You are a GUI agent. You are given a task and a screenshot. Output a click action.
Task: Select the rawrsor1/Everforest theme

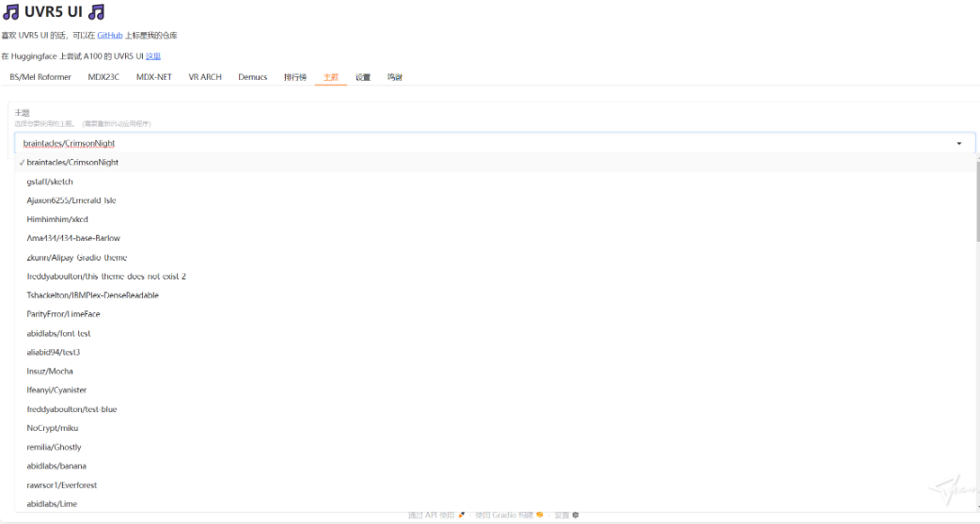coord(495,484)
